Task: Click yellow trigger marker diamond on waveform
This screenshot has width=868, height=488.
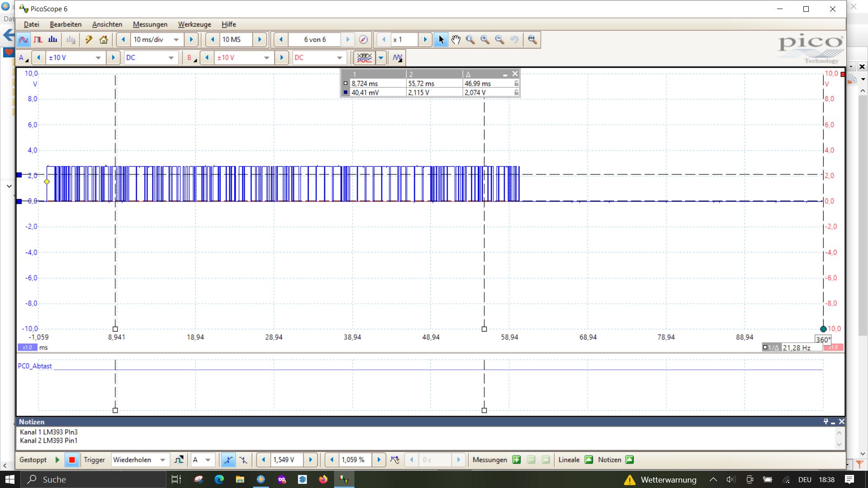Action: (x=47, y=182)
